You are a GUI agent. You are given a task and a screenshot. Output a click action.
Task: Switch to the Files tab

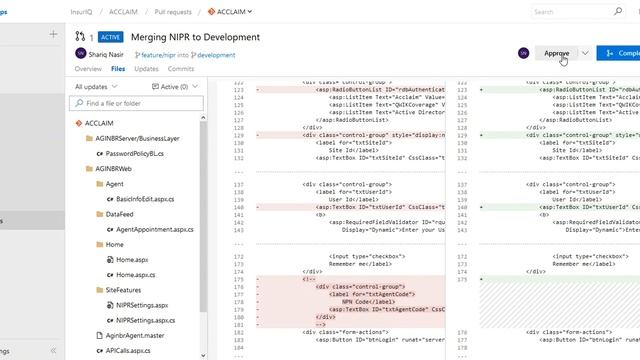(x=118, y=69)
